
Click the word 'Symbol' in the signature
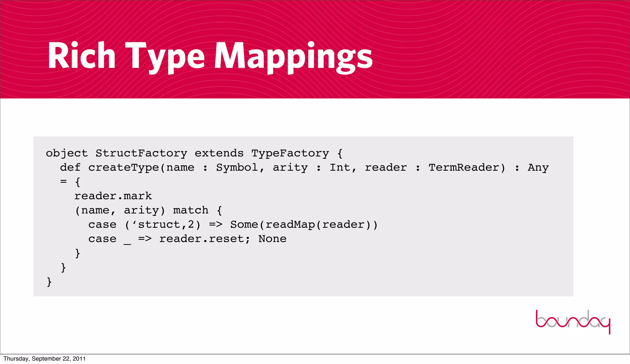[x=237, y=168]
